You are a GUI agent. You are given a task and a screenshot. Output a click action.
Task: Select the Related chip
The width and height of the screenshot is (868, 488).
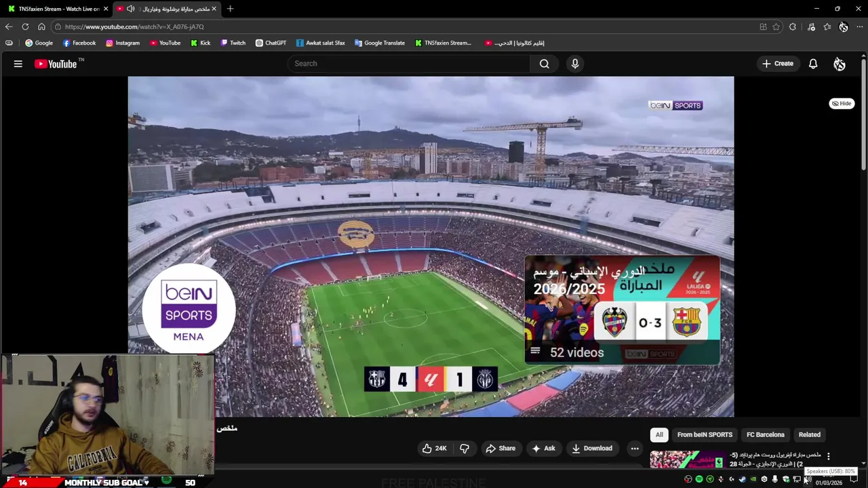click(x=809, y=434)
